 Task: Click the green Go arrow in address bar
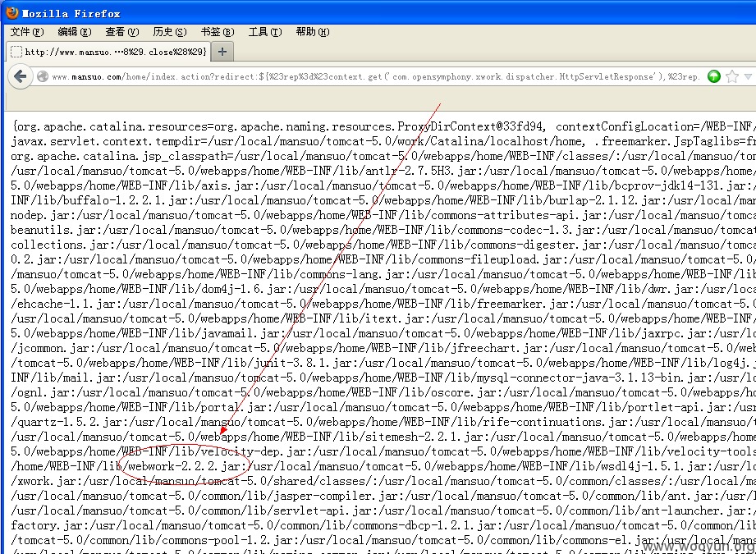714,76
